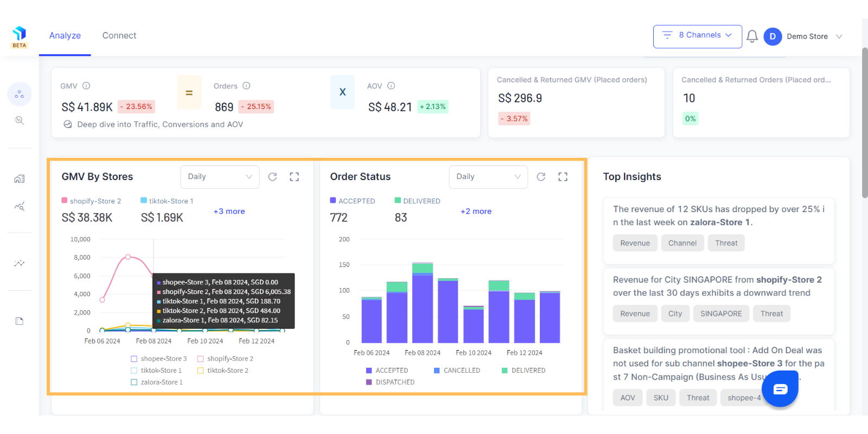Open the magnifier analysis icon in sidebar
Screen dimensions: 868x434
(20, 120)
